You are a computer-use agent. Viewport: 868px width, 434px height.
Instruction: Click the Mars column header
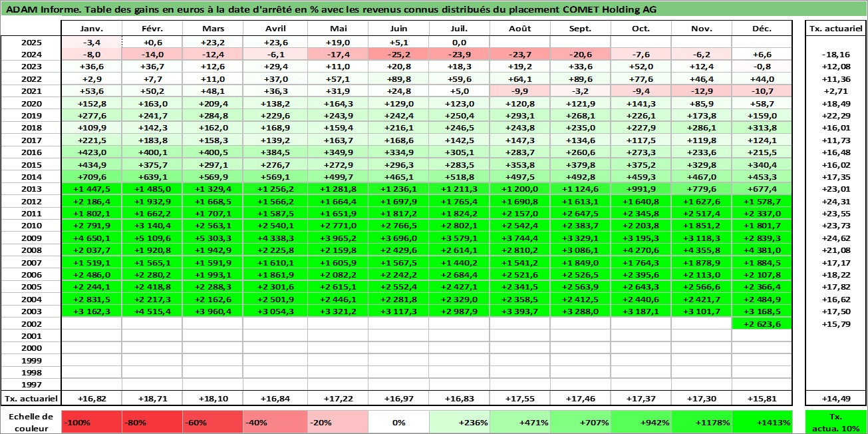(213, 29)
